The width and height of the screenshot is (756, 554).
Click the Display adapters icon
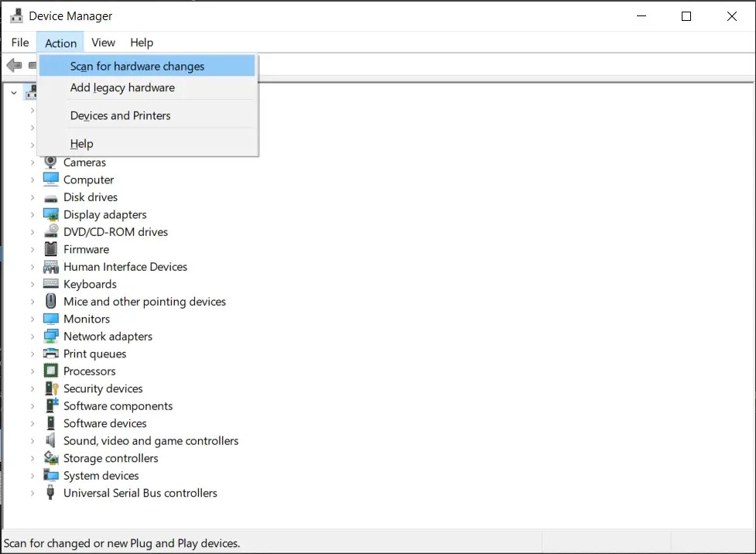click(x=50, y=214)
